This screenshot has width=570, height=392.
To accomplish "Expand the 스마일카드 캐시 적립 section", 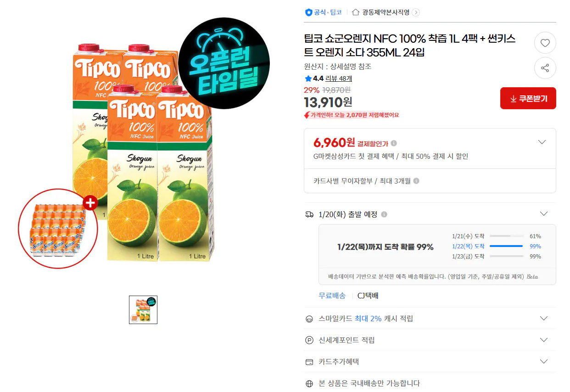I will click(543, 318).
